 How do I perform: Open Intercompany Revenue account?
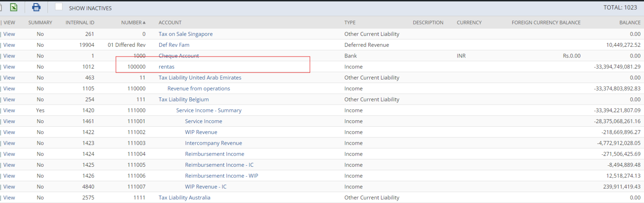tap(213, 143)
